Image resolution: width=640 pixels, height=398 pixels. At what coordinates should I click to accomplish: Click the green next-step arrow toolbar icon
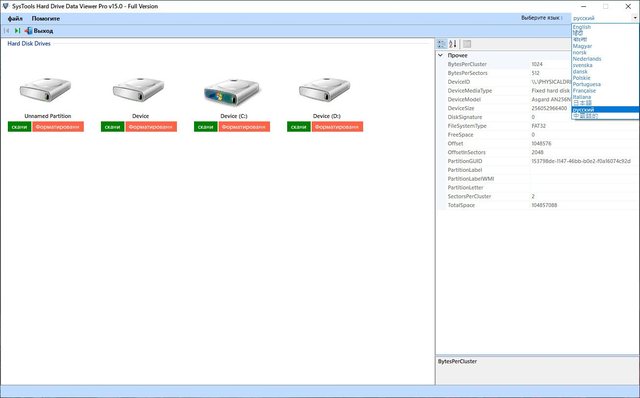(17, 31)
